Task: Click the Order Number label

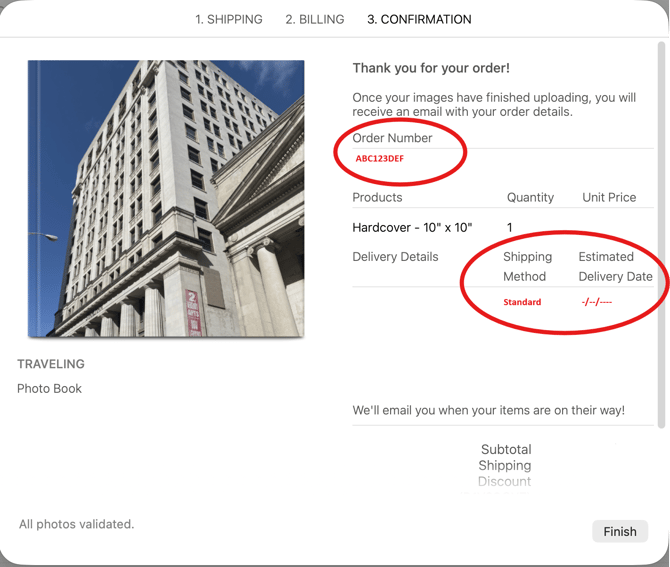Action: pyautogui.click(x=392, y=138)
